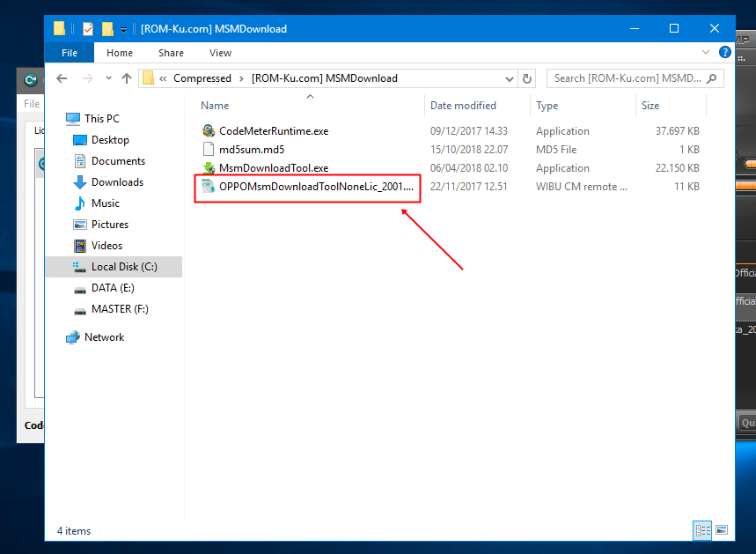Go back using the back arrow

pyautogui.click(x=62, y=78)
